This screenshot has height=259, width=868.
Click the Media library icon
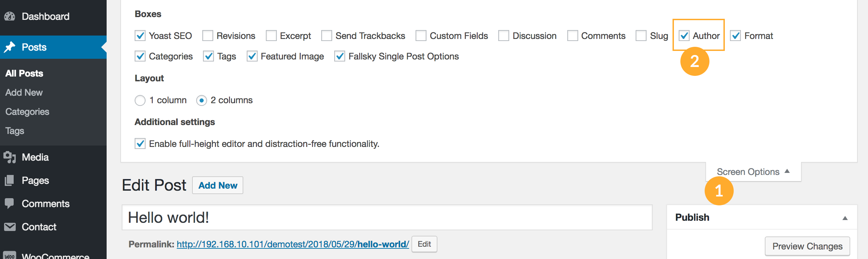[x=10, y=157]
